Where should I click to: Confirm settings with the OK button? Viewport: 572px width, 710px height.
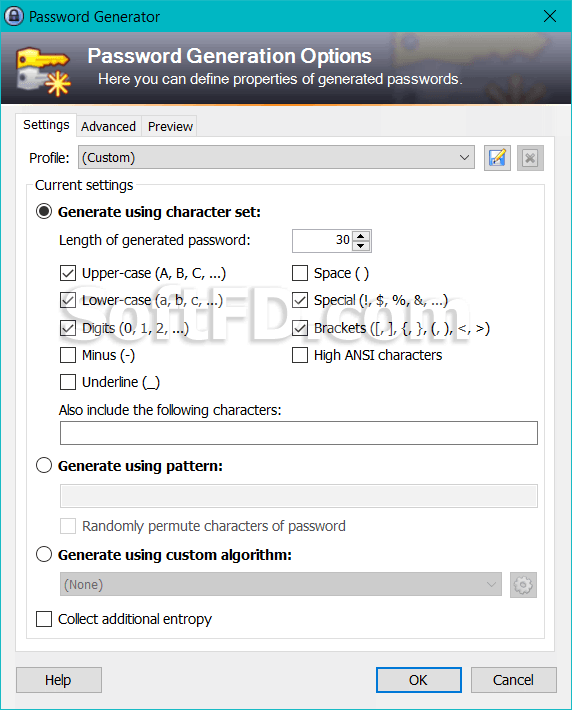point(418,680)
